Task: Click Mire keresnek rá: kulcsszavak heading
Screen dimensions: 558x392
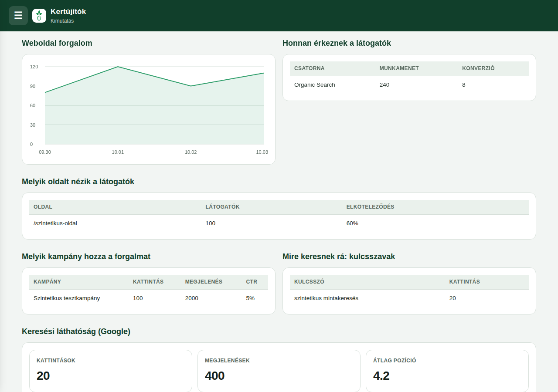Action: pyautogui.click(x=339, y=257)
